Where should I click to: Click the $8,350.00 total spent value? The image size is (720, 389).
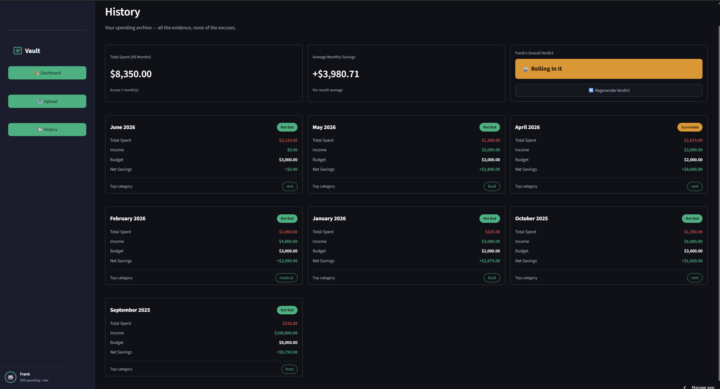pyautogui.click(x=131, y=74)
